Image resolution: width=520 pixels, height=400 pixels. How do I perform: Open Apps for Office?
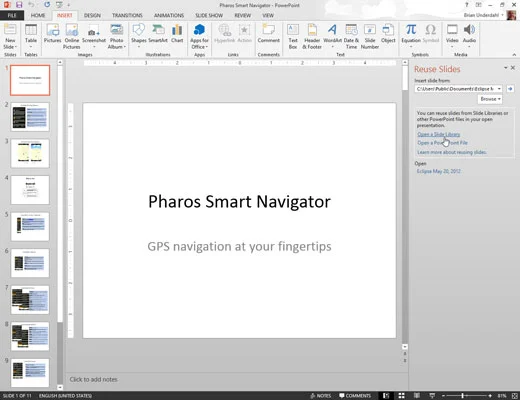pyautogui.click(x=199, y=36)
